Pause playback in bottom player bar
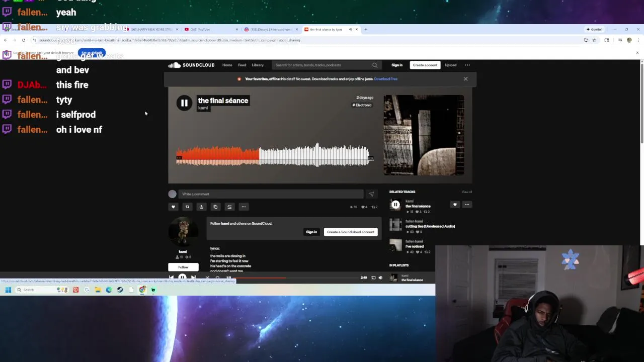This screenshot has height=362, width=644. 182,278
